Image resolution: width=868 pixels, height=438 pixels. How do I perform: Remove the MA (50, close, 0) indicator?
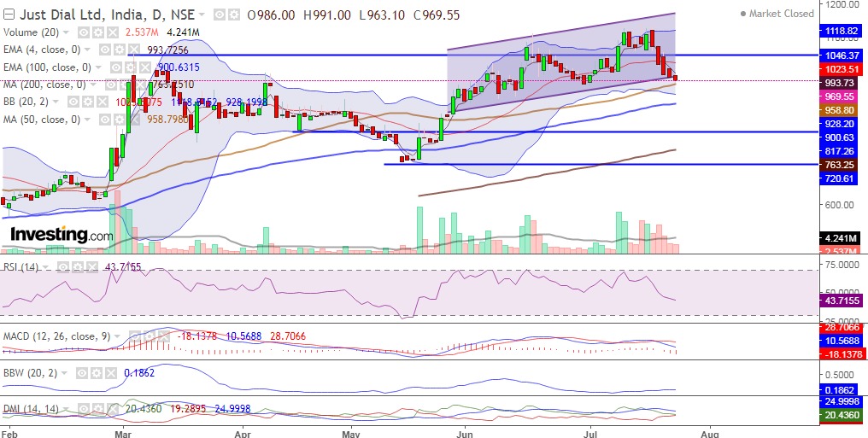coord(134,120)
